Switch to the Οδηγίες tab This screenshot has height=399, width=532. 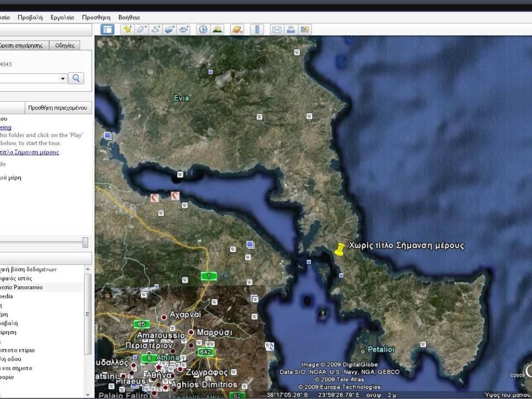click(x=65, y=46)
